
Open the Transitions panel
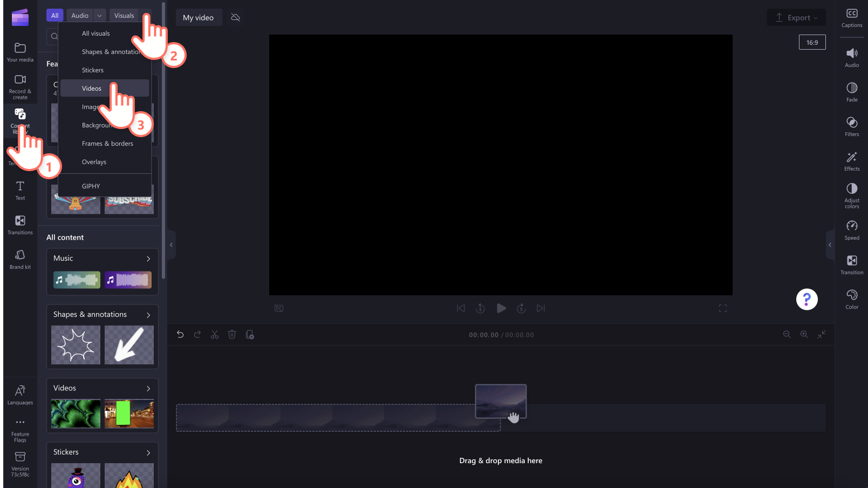point(19,225)
